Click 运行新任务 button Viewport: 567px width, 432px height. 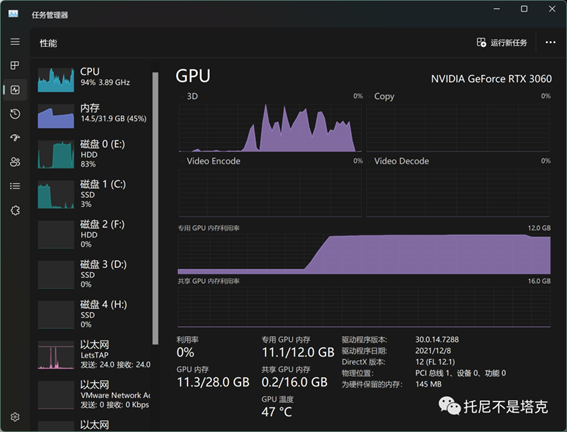tap(502, 43)
